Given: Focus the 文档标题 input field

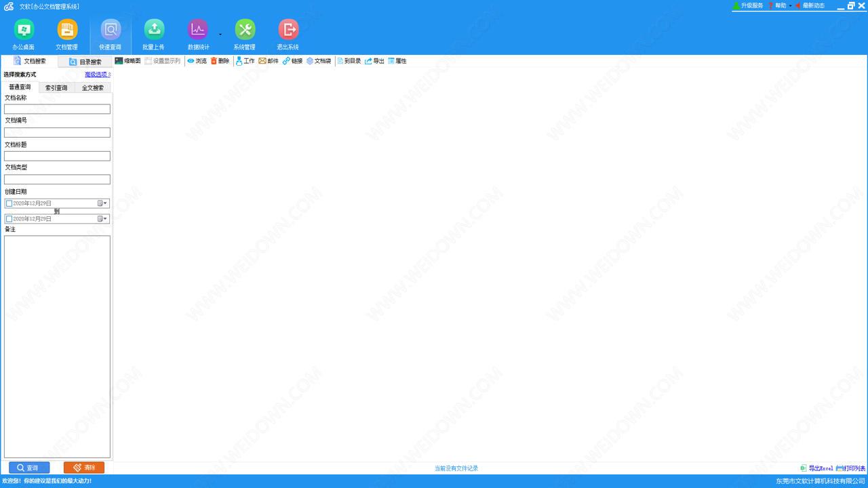Looking at the screenshot, I should coord(57,156).
